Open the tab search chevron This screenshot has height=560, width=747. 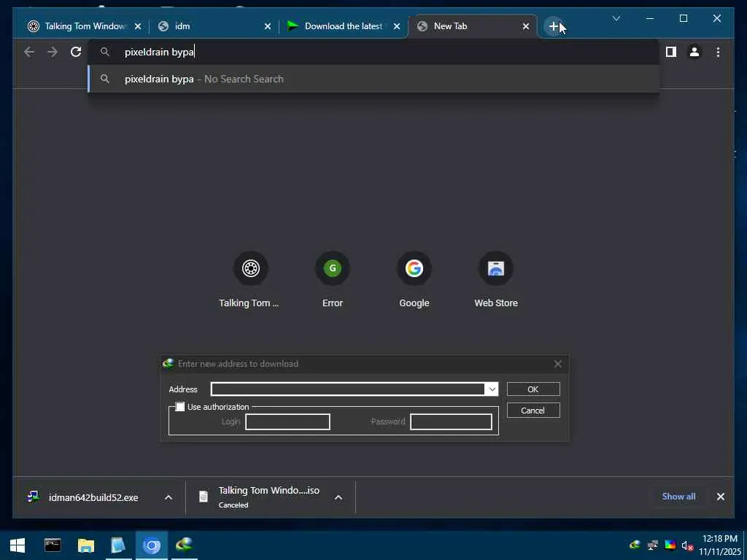point(616,18)
